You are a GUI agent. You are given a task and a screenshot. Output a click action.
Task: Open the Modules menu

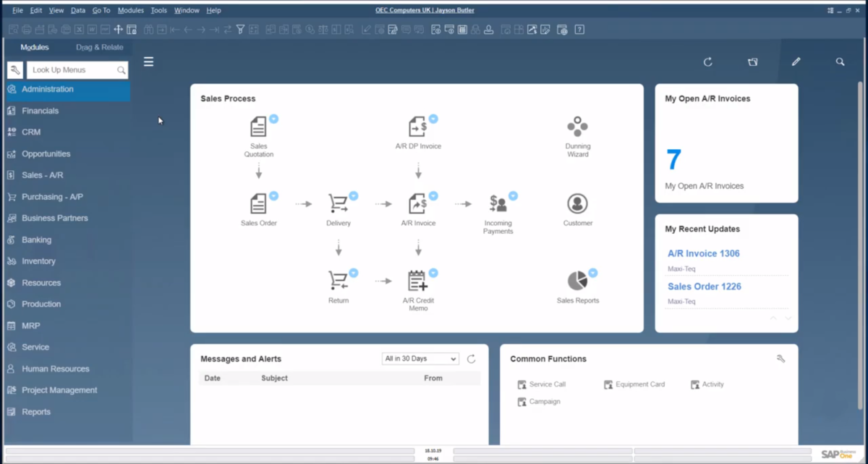pos(131,11)
